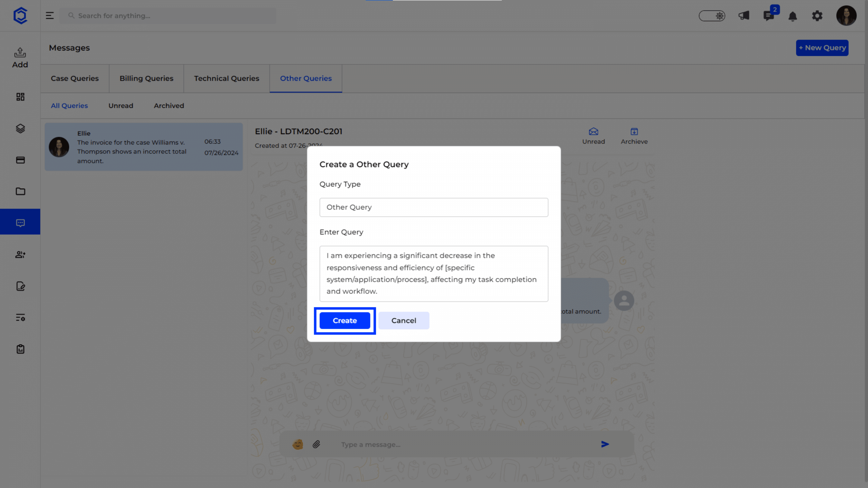Click the Create button
Viewport: 868px width, 488px height.
[x=345, y=321]
